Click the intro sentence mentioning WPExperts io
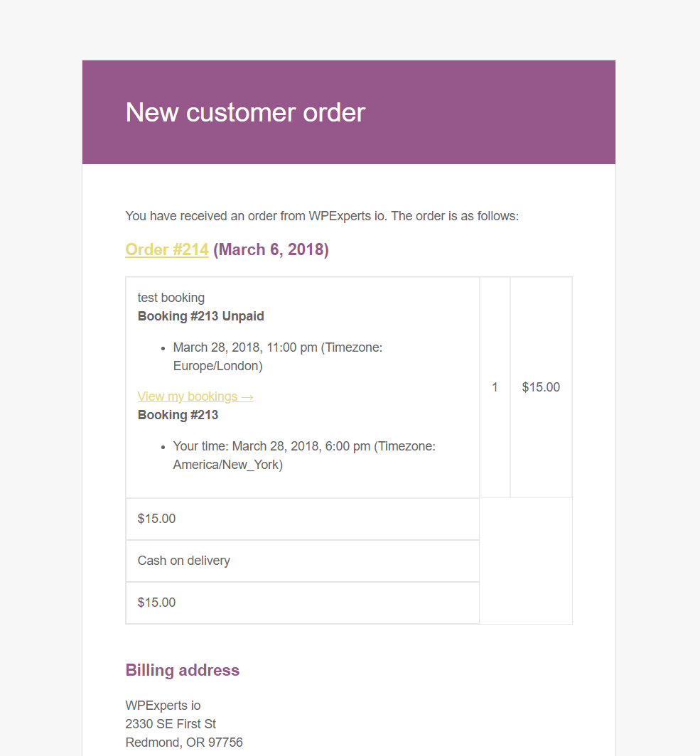Screen dimensions: 700x756 coord(322,215)
